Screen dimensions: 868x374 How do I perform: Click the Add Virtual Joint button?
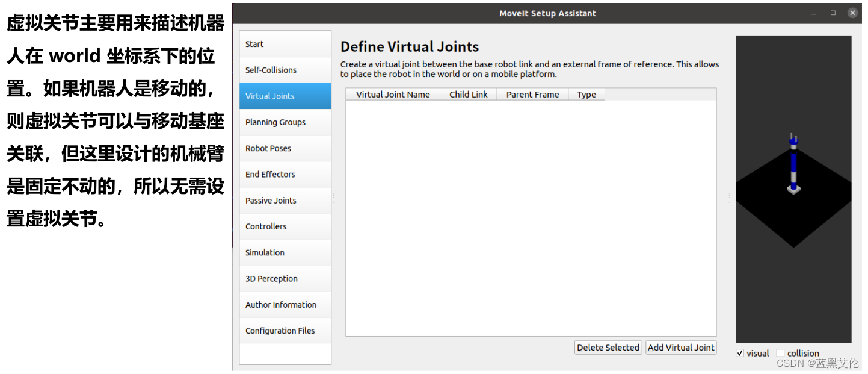click(681, 348)
